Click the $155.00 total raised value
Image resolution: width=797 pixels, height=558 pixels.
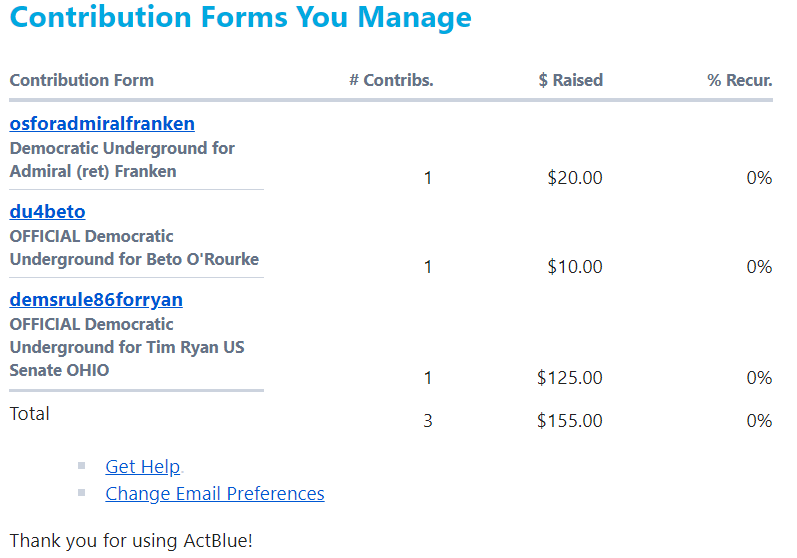point(570,421)
